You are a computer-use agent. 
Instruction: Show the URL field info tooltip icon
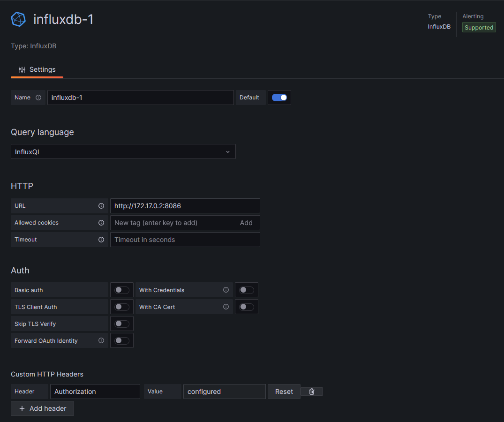coord(101,206)
